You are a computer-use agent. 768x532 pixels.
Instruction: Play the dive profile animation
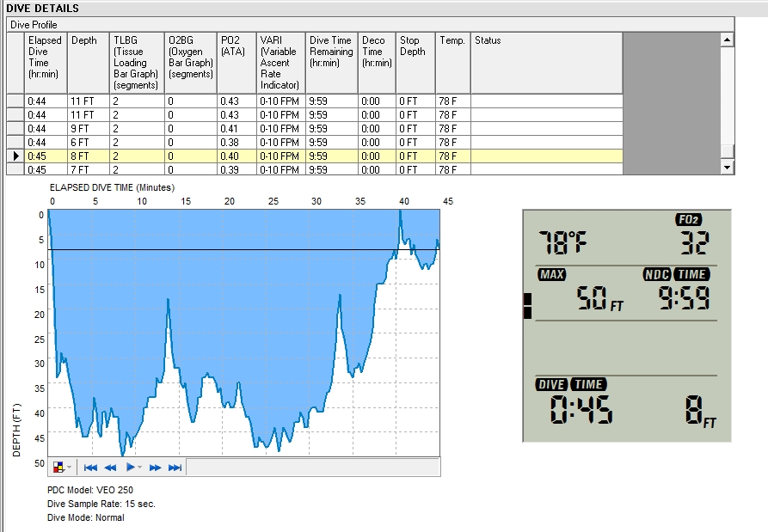pyautogui.click(x=130, y=468)
